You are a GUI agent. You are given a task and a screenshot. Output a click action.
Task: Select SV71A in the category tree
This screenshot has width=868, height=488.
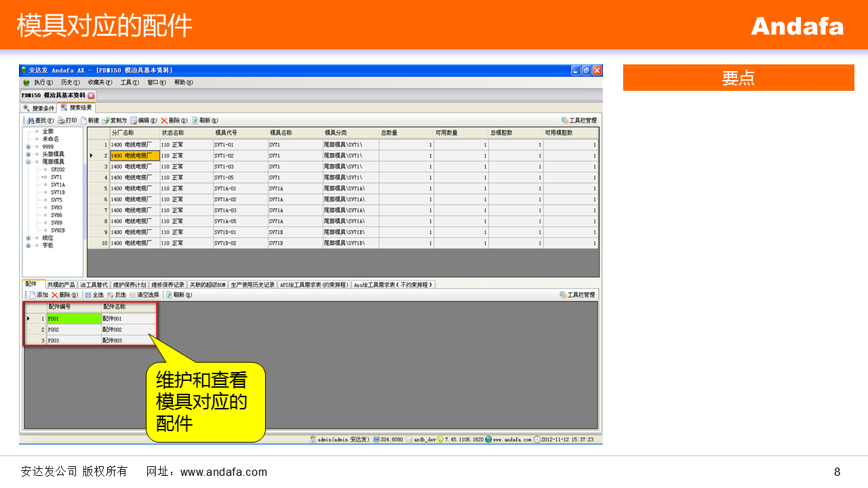tap(58, 185)
